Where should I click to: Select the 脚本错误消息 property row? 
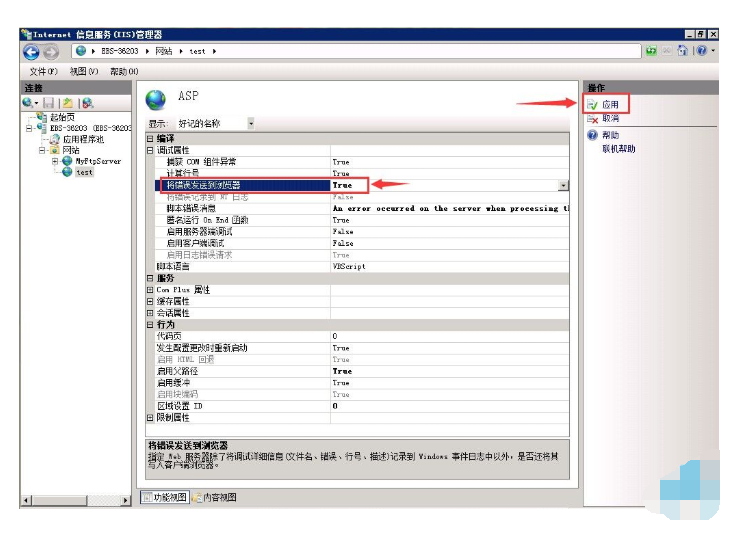click(x=362, y=208)
